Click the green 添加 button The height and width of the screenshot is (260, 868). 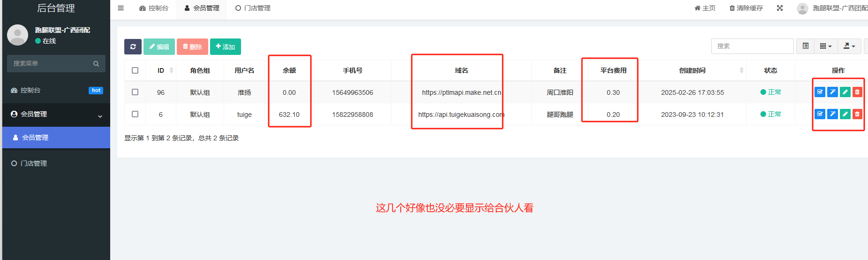[x=226, y=46]
